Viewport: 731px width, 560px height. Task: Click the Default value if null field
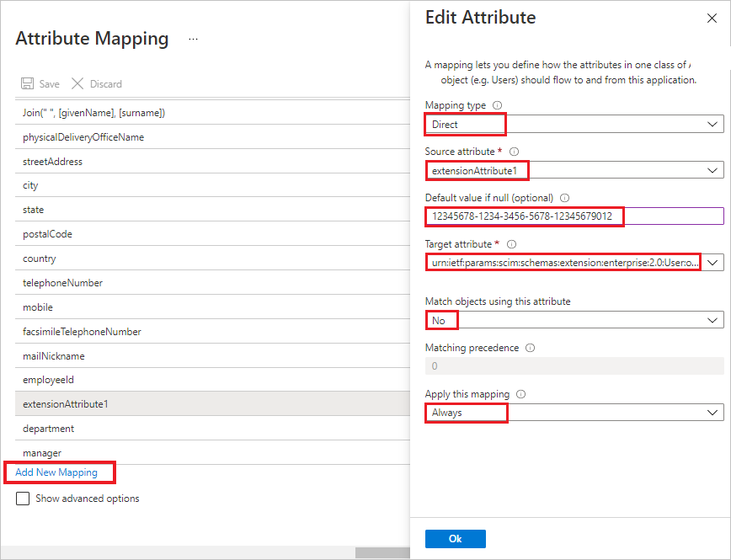pos(574,216)
